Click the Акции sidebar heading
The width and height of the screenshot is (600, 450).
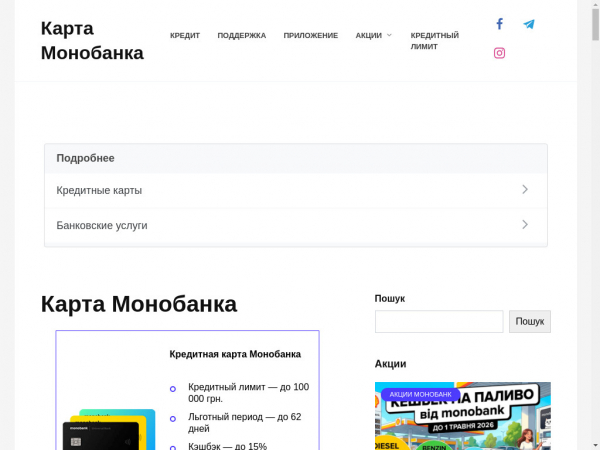[390, 364]
